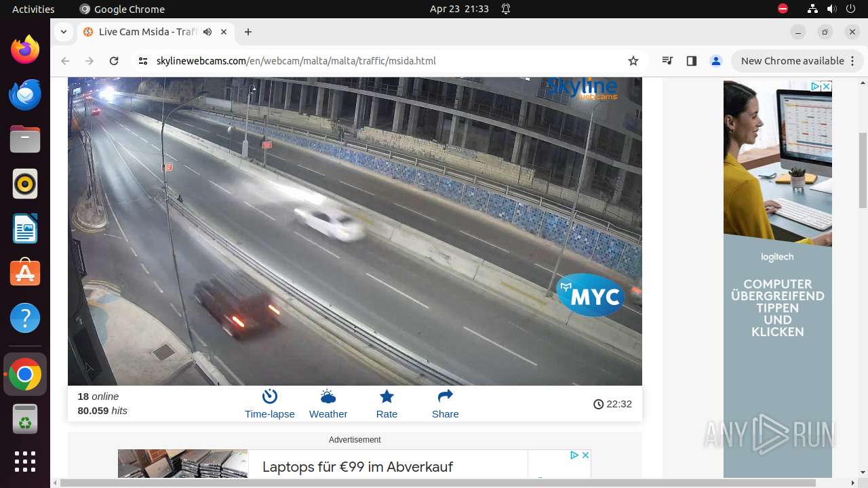This screenshot has height=488, width=868.
Task: Rate this webcam with star
Action: [387, 404]
